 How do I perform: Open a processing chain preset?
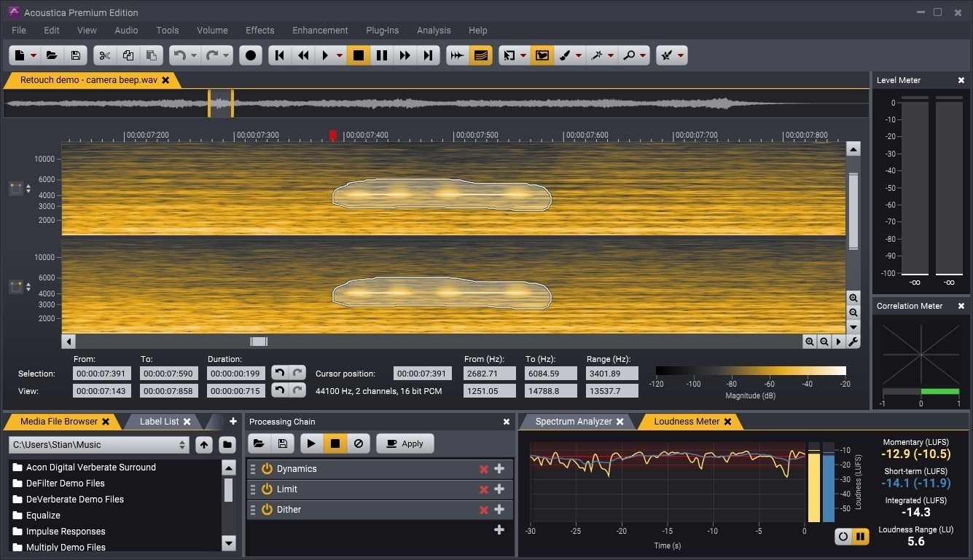[259, 443]
